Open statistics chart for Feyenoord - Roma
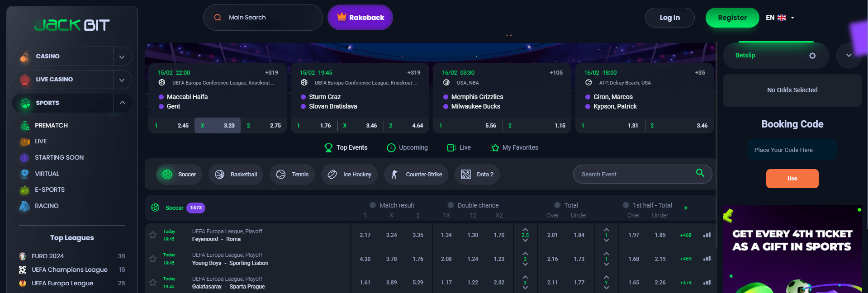The width and height of the screenshot is (868, 293). pos(707,235)
